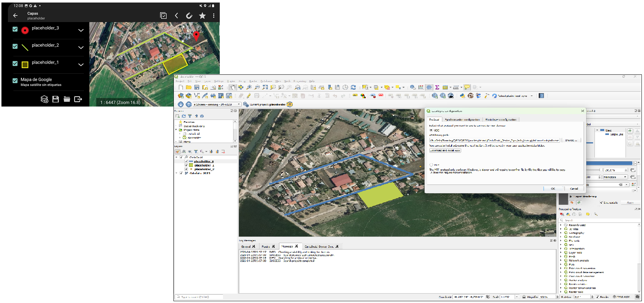Click the Zoom In magnifier tool
The image size is (644, 303).
[x=249, y=87]
